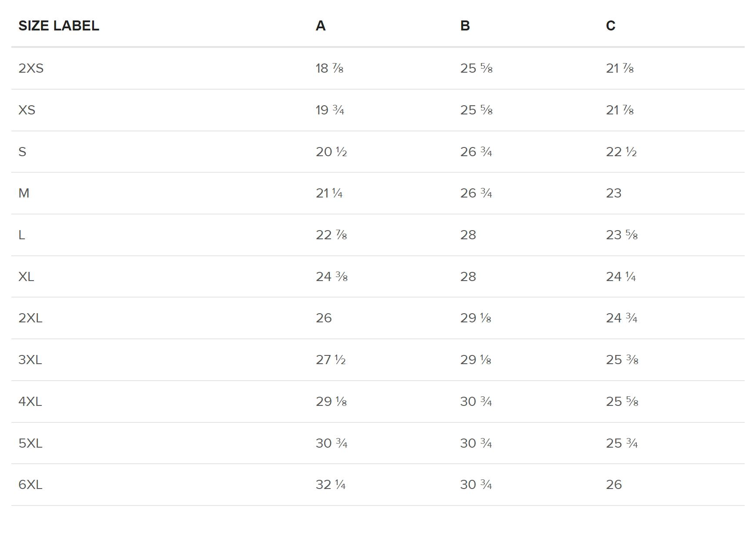
Task: Click the 24 ⅜ value in XL row
Action: coord(331,277)
